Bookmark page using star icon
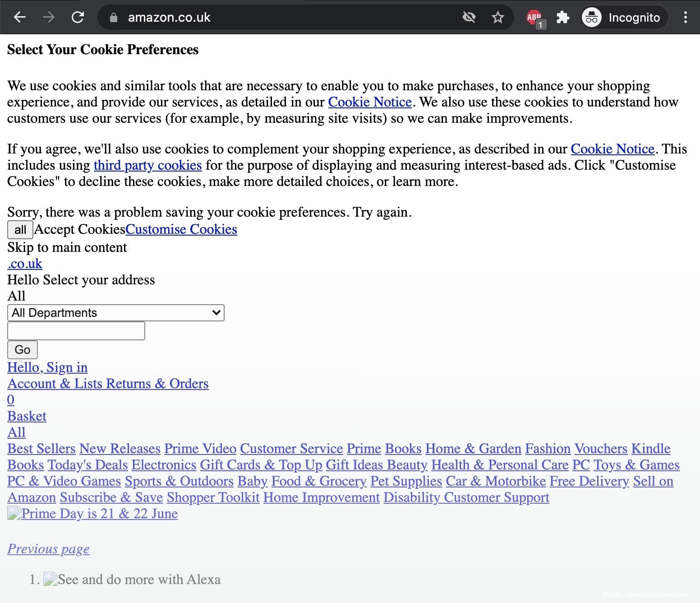The height and width of the screenshot is (603, 700). 497,17
